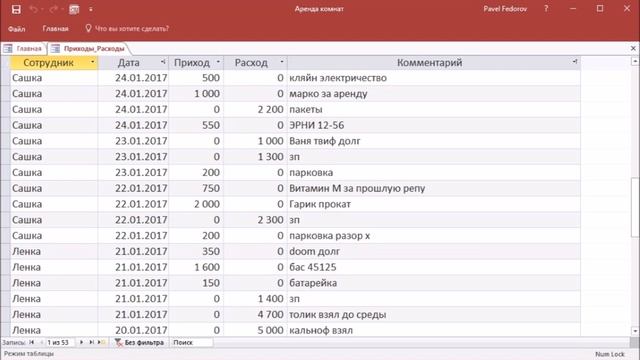The image size is (640, 360).
Task: Click the Приход value 2 000
Action: coord(196,204)
